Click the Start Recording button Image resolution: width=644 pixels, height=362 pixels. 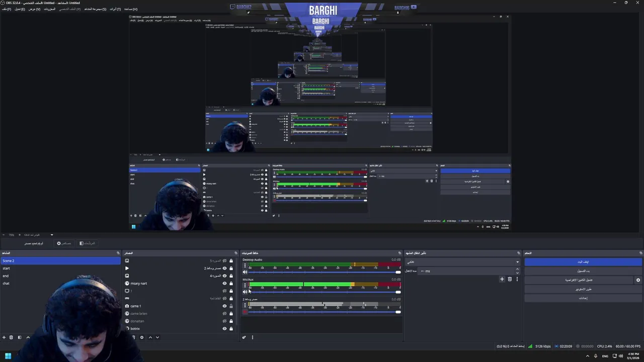[583, 271]
